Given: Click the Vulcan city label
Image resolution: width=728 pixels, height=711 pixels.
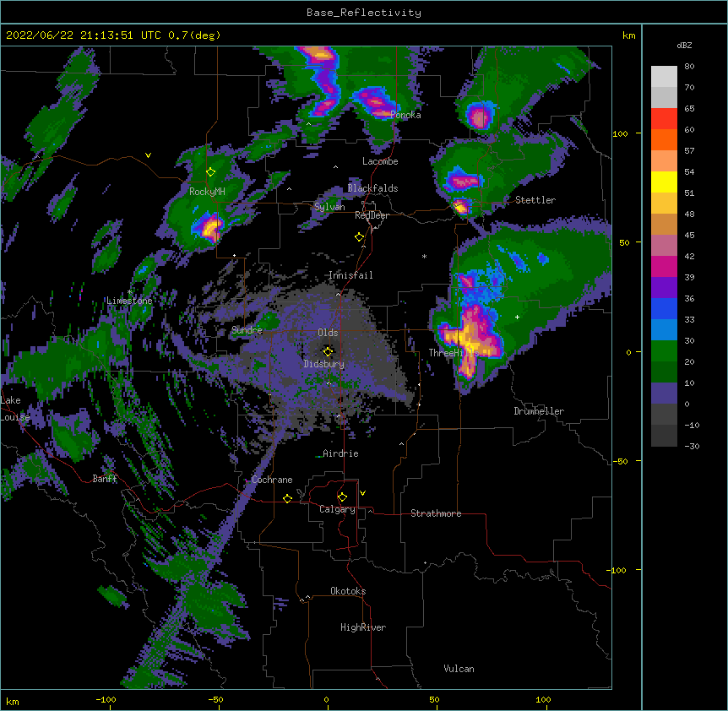Looking at the screenshot, I should tap(459, 669).
